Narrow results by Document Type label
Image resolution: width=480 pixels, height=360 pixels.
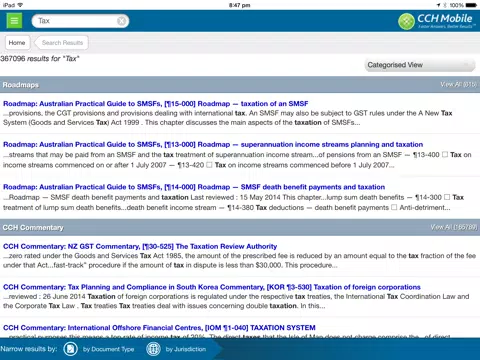108,349
